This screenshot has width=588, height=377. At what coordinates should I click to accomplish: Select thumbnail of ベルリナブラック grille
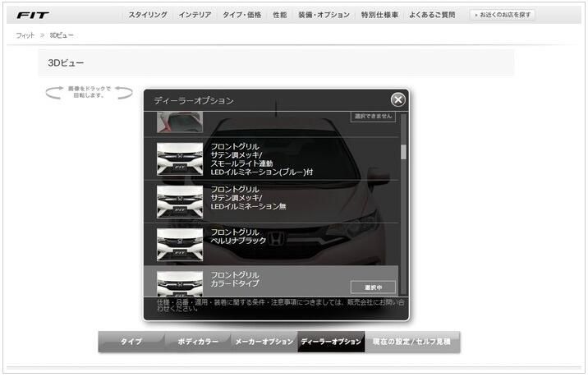click(x=180, y=245)
